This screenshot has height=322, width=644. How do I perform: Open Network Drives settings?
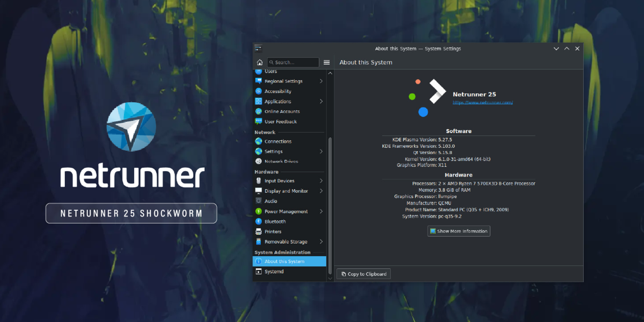pyautogui.click(x=281, y=161)
